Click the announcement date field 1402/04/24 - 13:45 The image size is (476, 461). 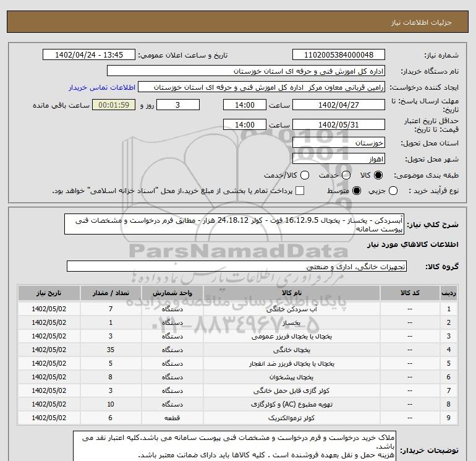(x=89, y=54)
